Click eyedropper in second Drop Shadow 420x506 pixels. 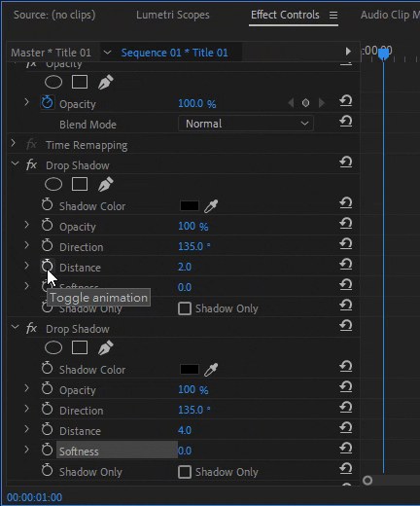[x=211, y=370]
